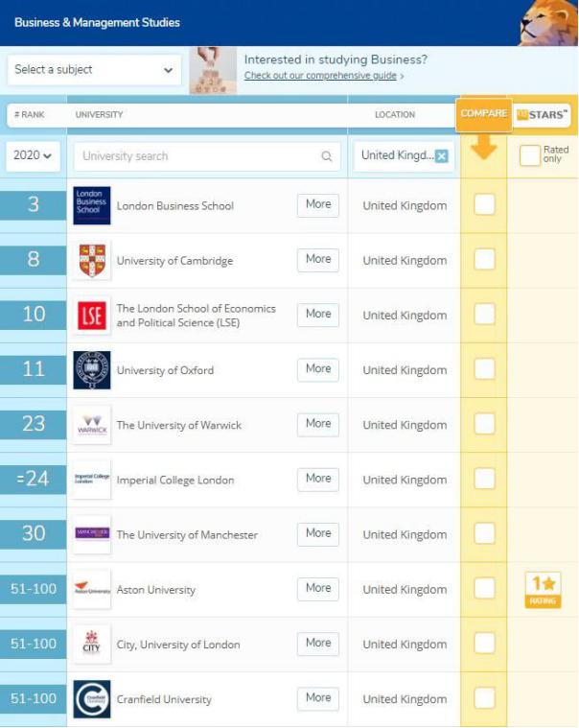Open the Select a subject dropdown
The height and width of the screenshot is (728, 579).
point(94,70)
